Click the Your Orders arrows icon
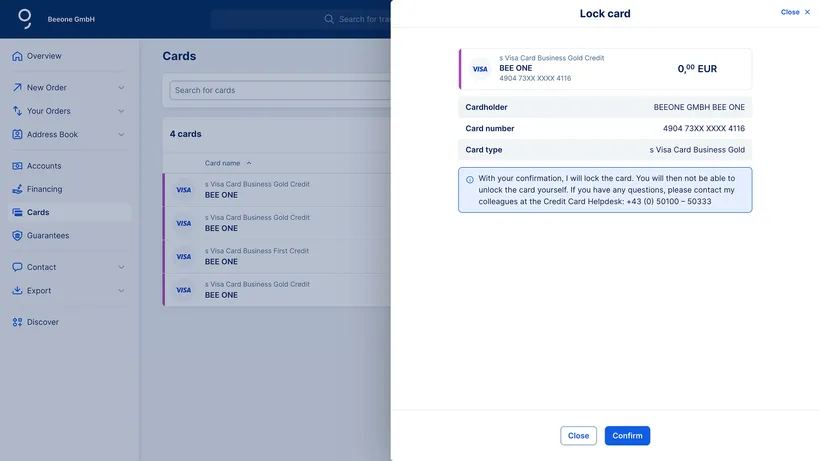This screenshot has width=820, height=461. [x=17, y=111]
